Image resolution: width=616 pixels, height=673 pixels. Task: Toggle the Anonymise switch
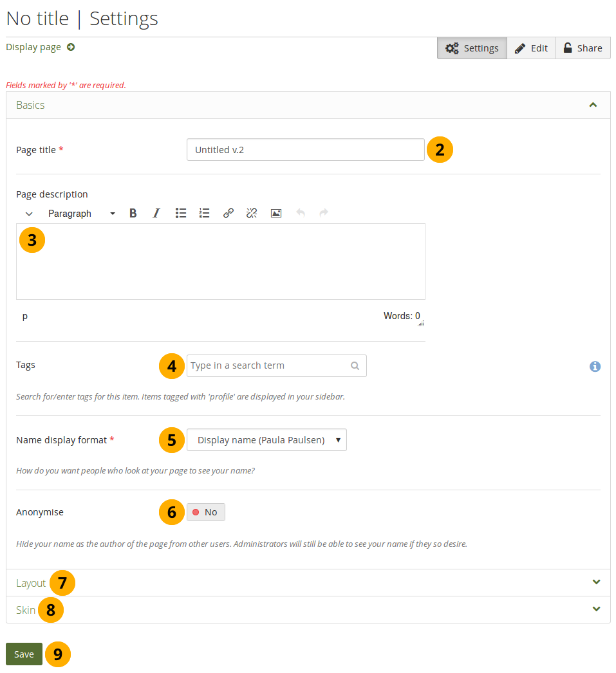[206, 512]
